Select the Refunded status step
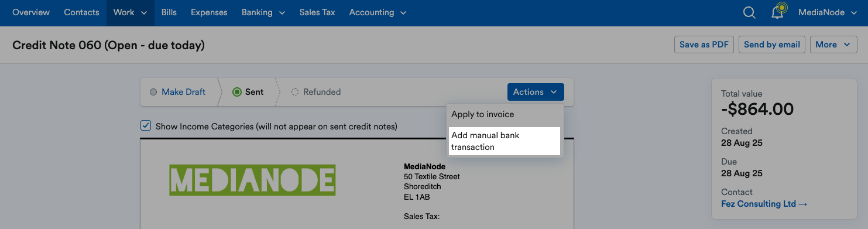Viewport: 868px width, 229px height. (x=316, y=92)
